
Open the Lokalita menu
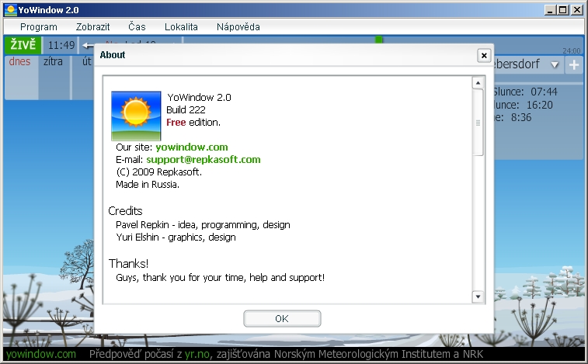pos(181,27)
